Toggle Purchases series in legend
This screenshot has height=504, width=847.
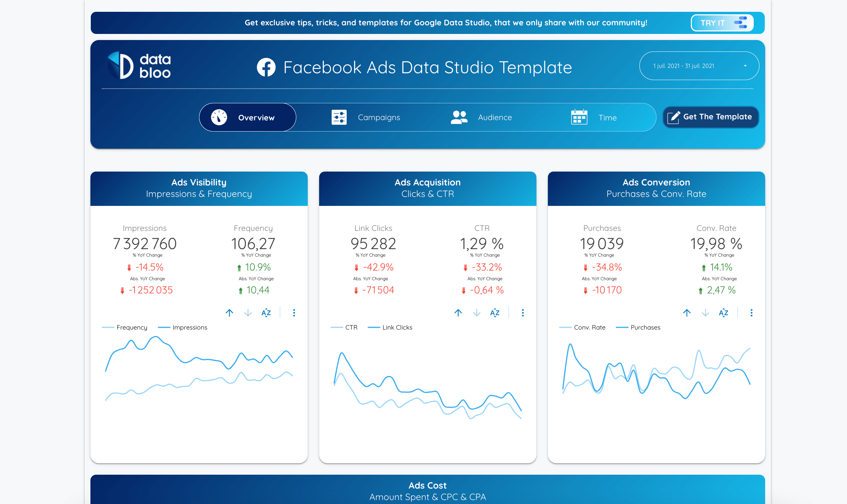tap(638, 327)
